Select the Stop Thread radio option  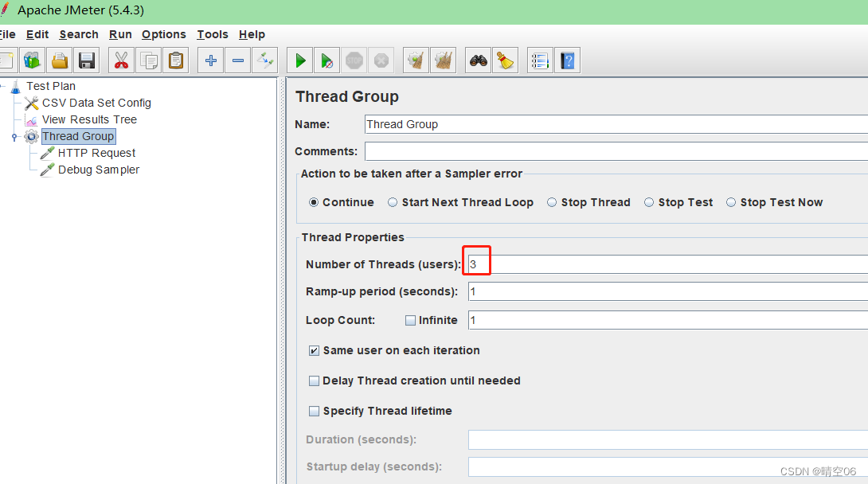[552, 202]
